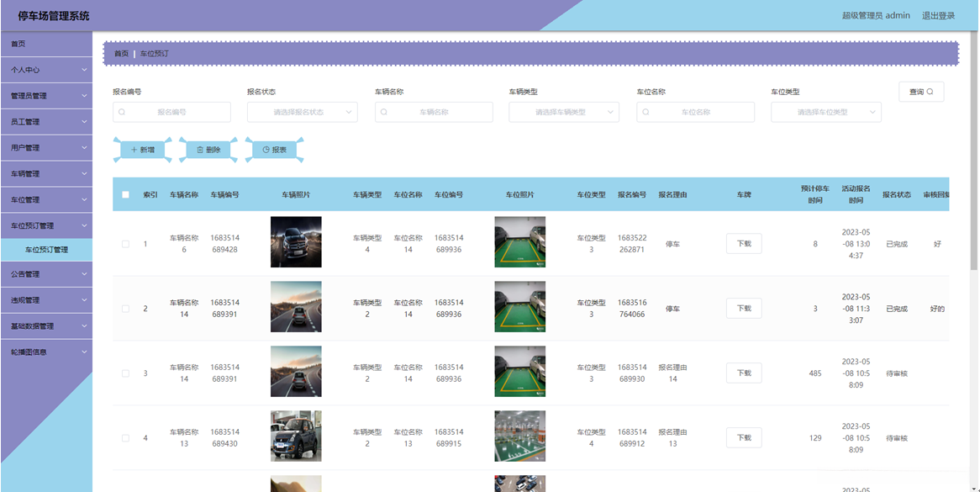Screen dimensions: 980x492
Task: Select checkbox for row 2
Action: click(125, 309)
